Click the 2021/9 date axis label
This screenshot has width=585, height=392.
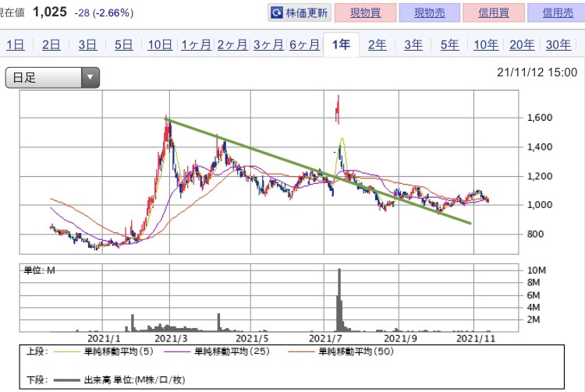400,339
